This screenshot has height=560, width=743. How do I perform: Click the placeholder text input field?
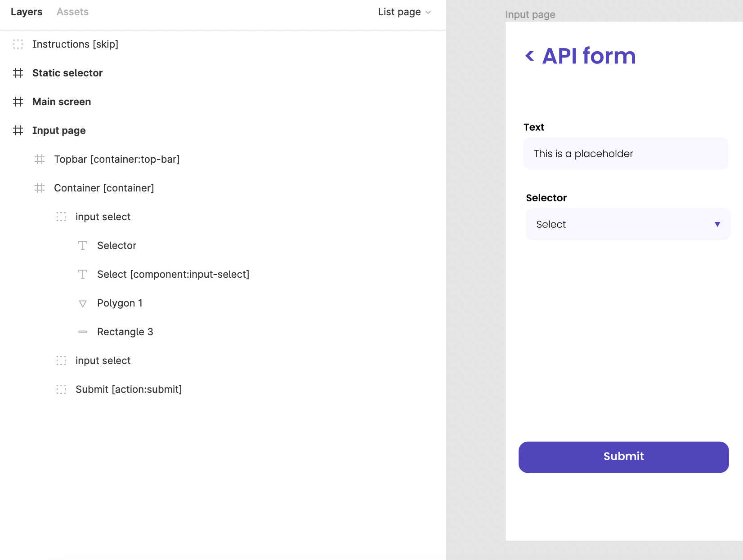click(x=625, y=154)
